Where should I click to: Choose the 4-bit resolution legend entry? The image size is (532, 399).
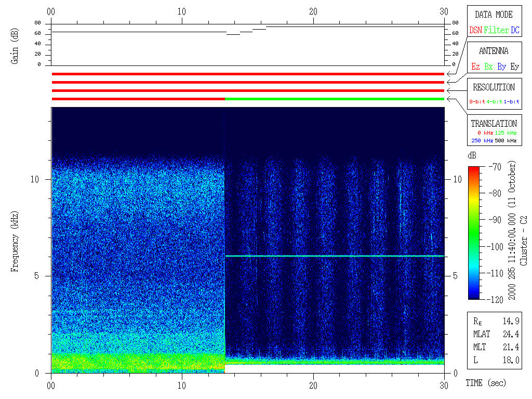[495, 102]
